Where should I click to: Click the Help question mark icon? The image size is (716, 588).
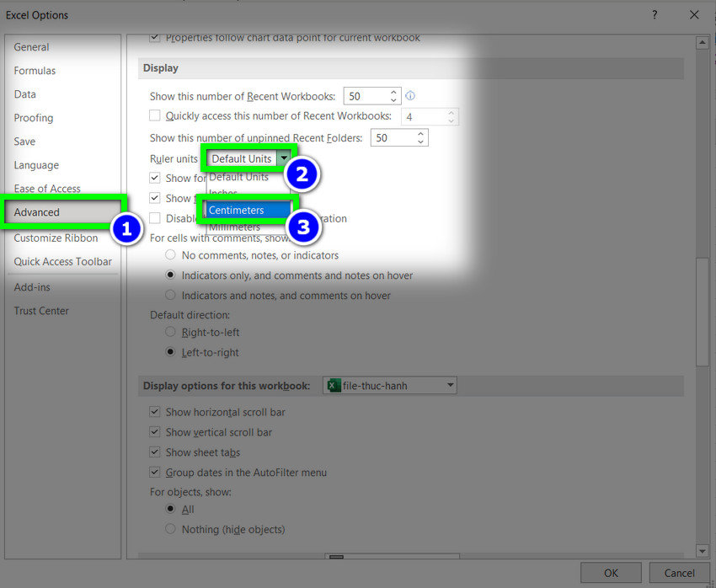[655, 14]
